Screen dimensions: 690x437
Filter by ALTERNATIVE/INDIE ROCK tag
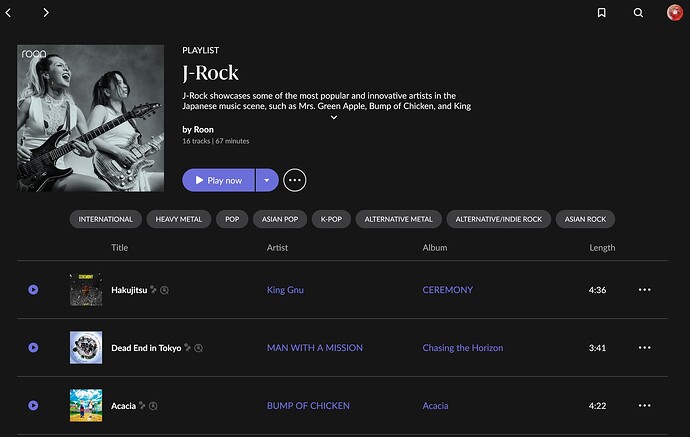497,219
